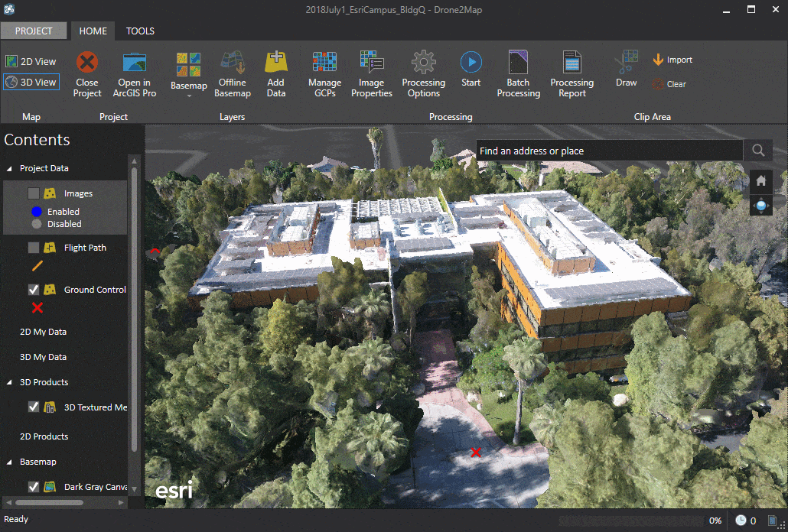The image size is (788, 532).
Task: Click the Close Project icon
Action: 87,62
